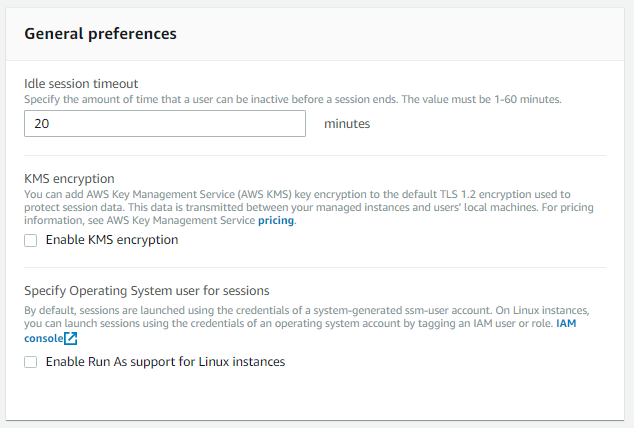Click empty header area right of General preferences
The image size is (634, 428).
pos(400,34)
